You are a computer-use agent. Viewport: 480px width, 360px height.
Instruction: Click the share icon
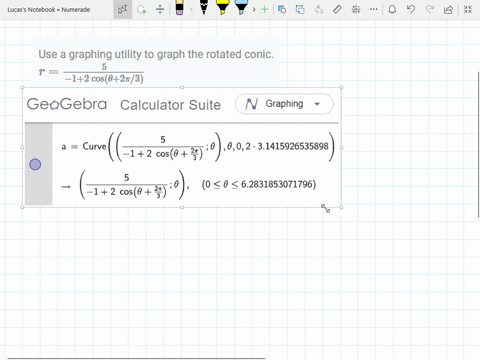(x=449, y=9)
